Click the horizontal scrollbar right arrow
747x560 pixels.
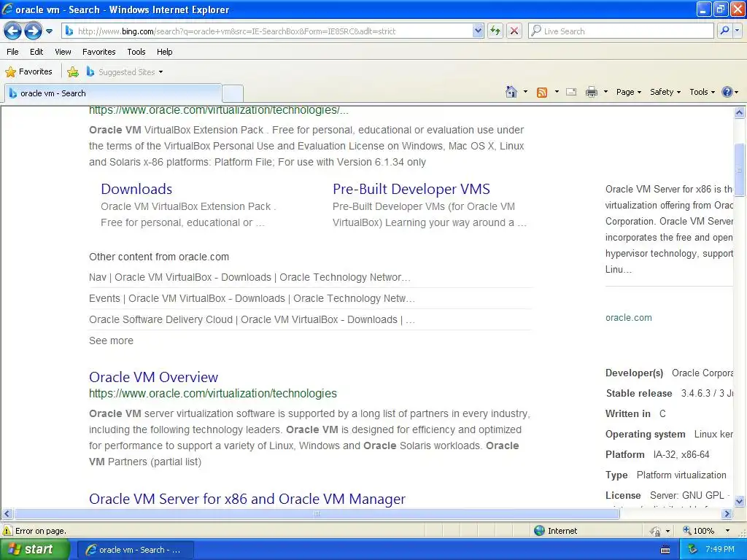[727, 514]
